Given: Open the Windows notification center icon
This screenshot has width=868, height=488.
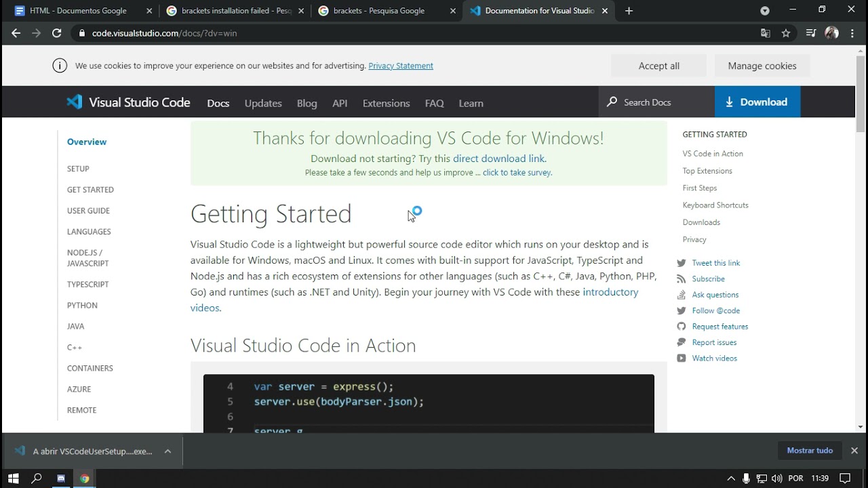Looking at the screenshot, I should pyautogui.click(x=845, y=479).
